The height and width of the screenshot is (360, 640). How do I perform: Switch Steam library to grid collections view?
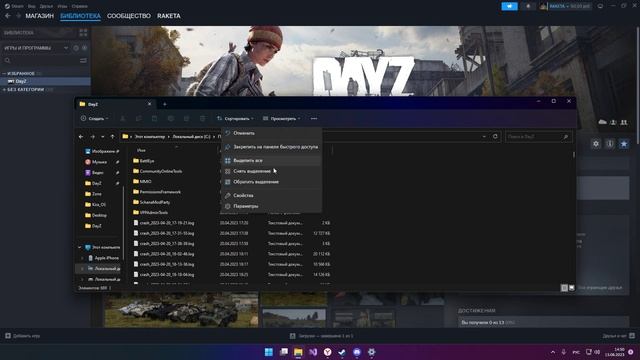tap(83, 33)
